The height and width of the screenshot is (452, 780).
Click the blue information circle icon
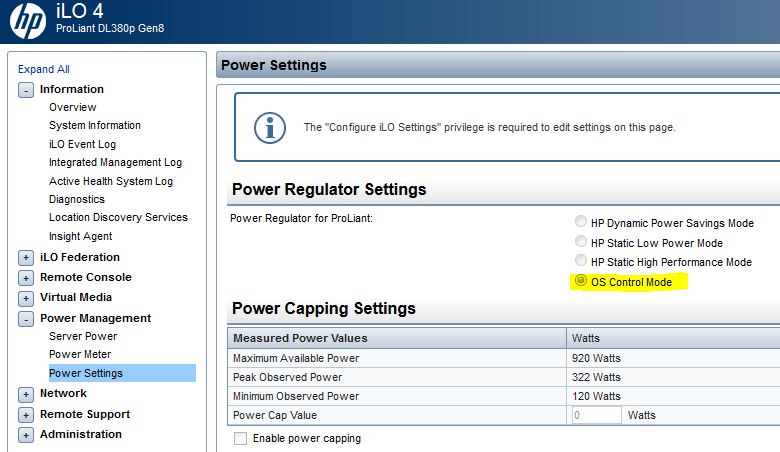[270, 128]
